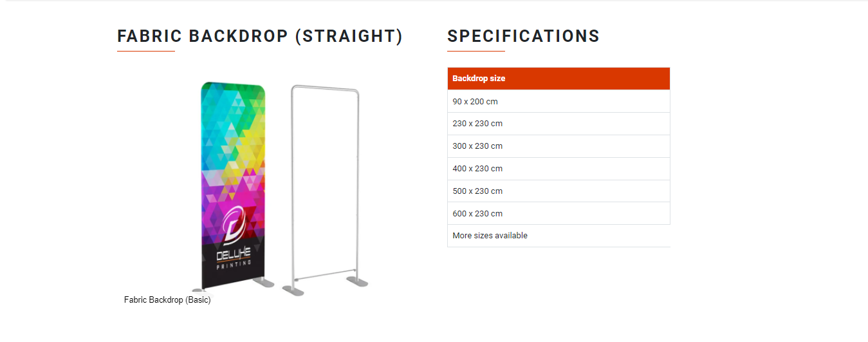Select the 400 x 230 cm row

pyautogui.click(x=559, y=169)
